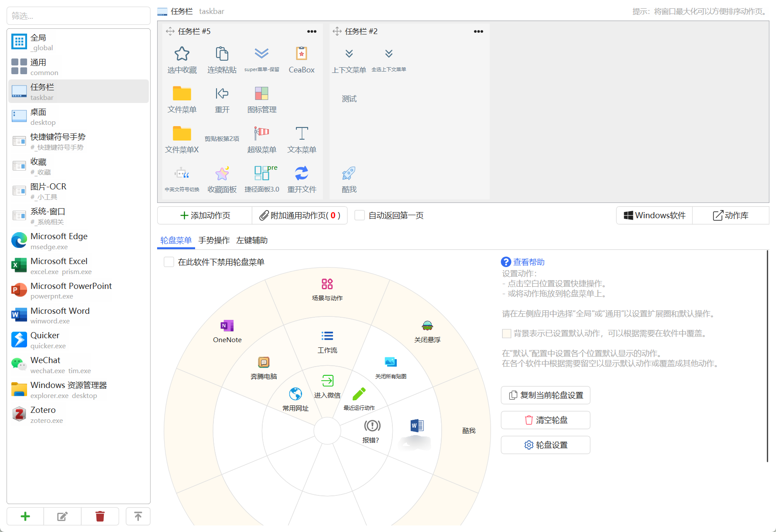Select 场景与动作 on the wheel menu
776x532 pixels.
click(327, 290)
